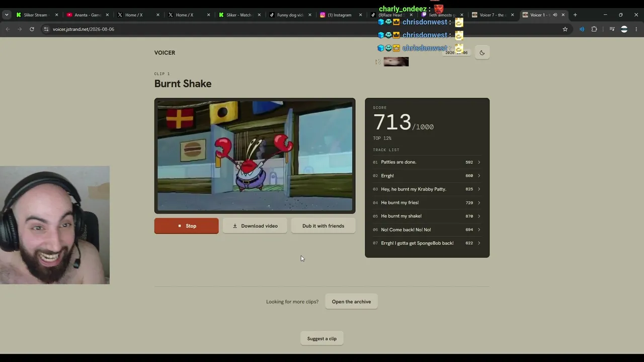The width and height of the screenshot is (644, 362).
Task: Reload the Voicer page
Action: (x=32, y=29)
